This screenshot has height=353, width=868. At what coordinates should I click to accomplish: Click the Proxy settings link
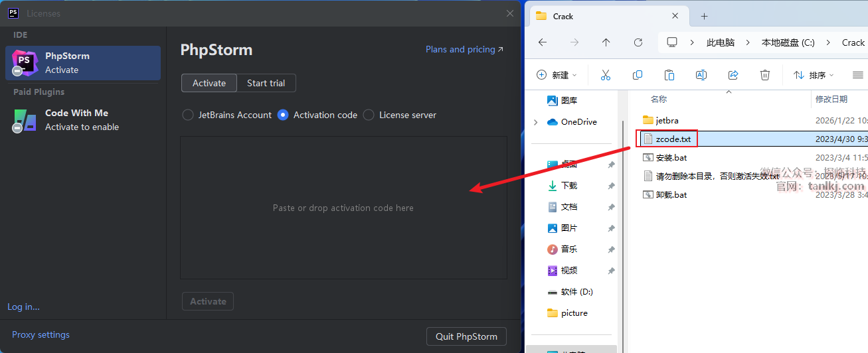[41, 334]
